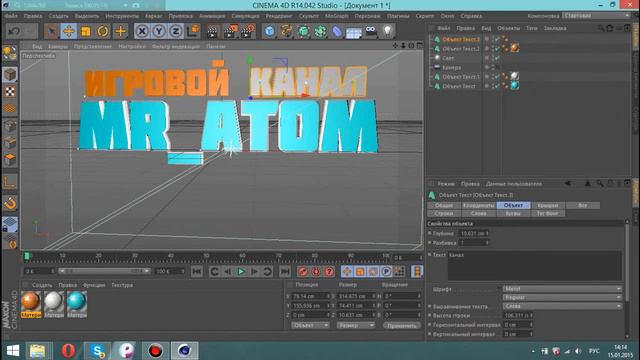Image resolution: width=640 pixels, height=360 pixels.
Task: Click the cyan material tag on Объект Текст
Action: coord(515,86)
